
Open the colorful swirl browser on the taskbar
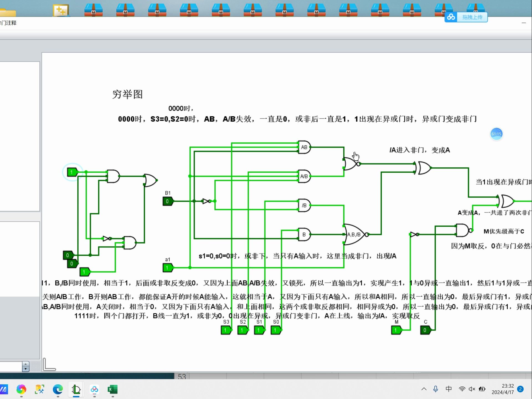coord(21,390)
